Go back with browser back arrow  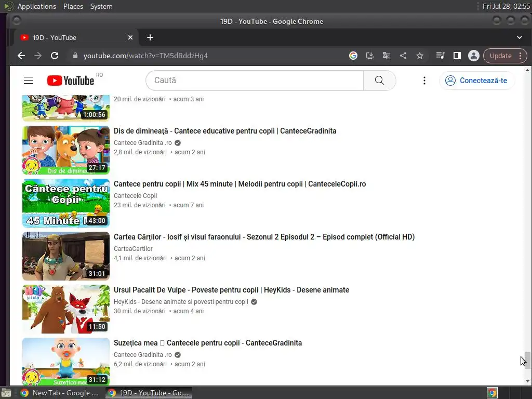coord(21,56)
